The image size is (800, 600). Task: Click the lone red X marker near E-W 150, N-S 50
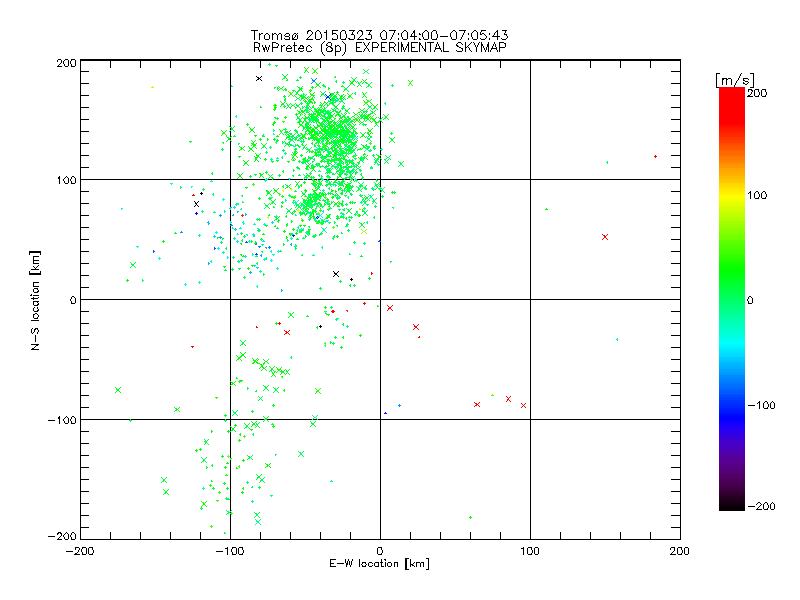[605, 237]
